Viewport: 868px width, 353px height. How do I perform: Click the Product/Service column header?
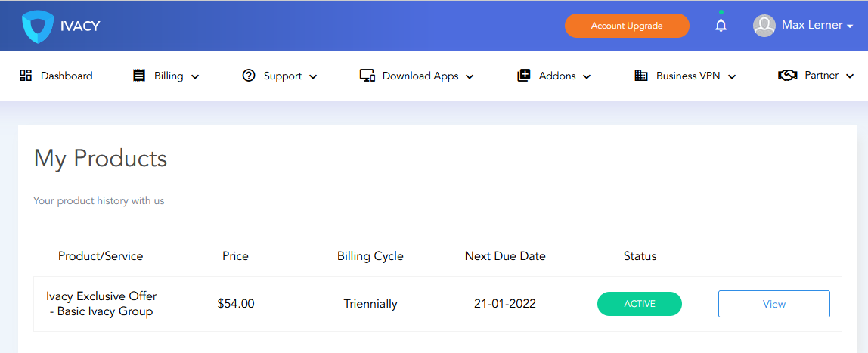pos(101,256)
